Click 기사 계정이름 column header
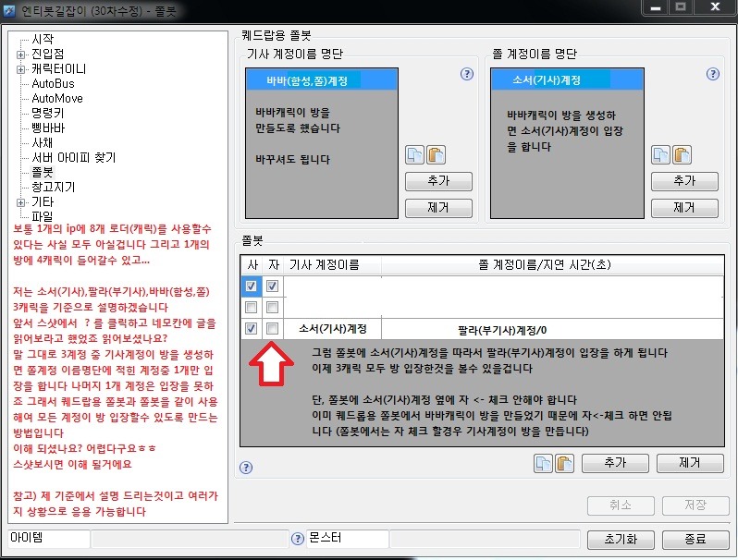Screen dimensions: 738x560 [333, 264]
